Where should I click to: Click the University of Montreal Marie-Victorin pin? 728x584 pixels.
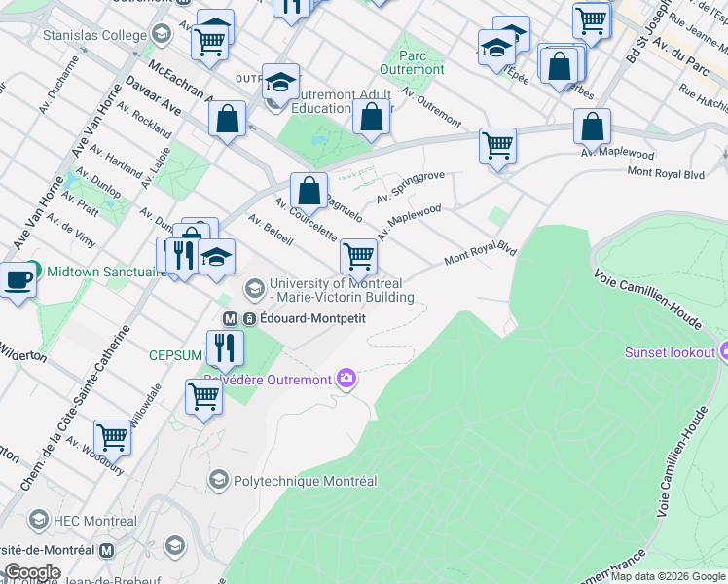[254, 289]
